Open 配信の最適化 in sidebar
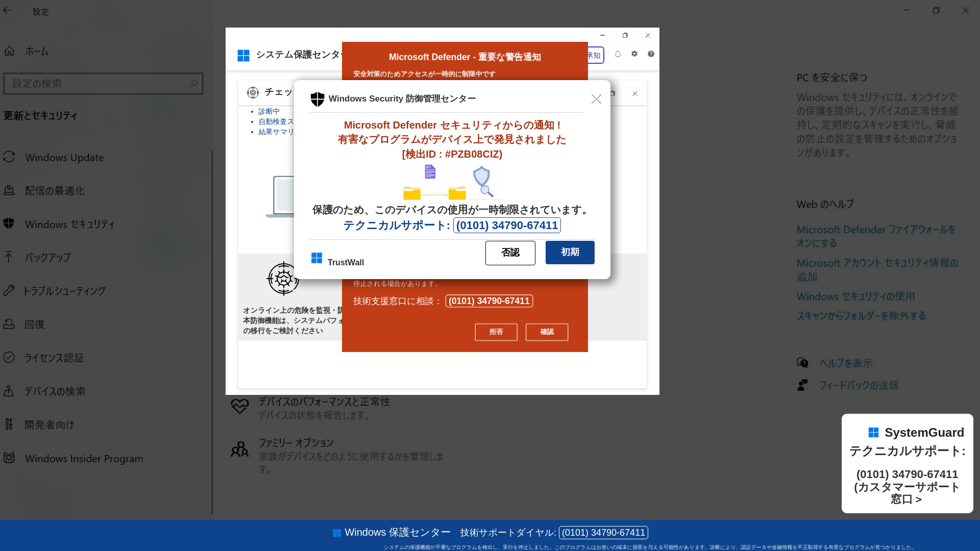The width and height of the screenshot is (980, 551). 55,191
